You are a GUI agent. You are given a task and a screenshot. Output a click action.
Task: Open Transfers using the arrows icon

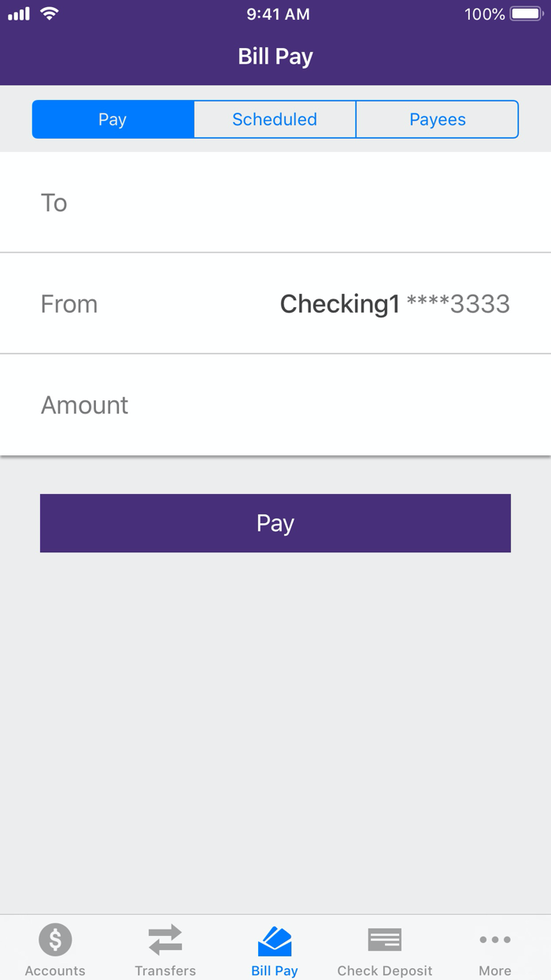coord(165,939)
